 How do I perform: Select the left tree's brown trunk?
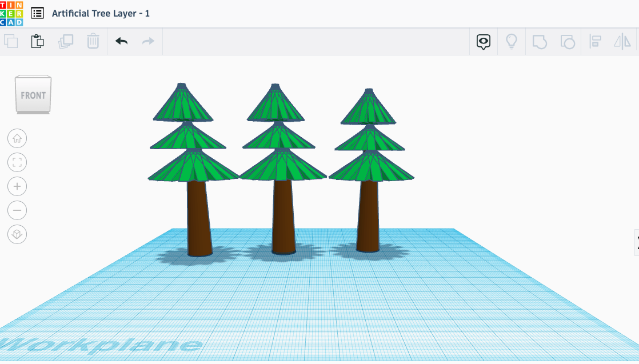pyautogui.click(x=199, y=218)
